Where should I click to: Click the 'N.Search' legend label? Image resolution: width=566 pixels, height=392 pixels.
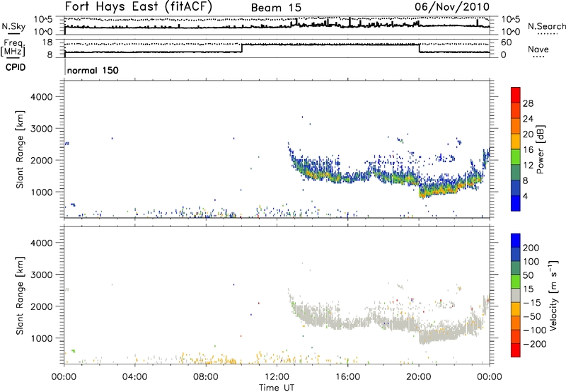546,26
